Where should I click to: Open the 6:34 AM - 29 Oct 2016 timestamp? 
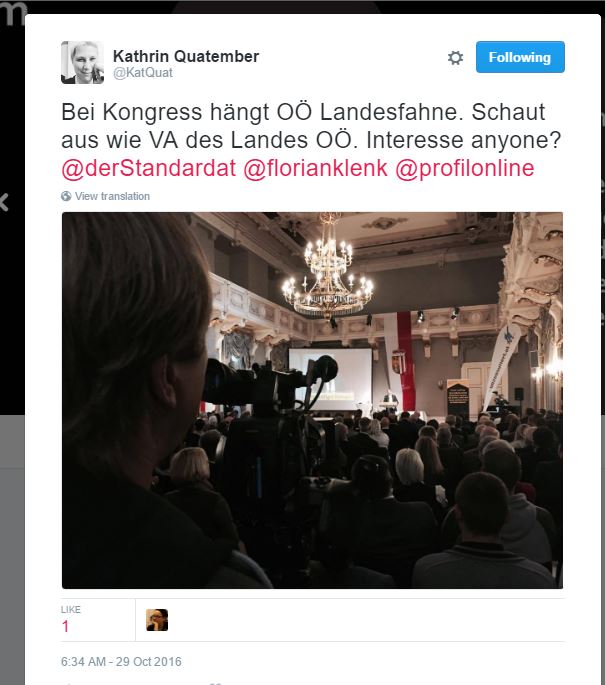[x=121, y=661]
